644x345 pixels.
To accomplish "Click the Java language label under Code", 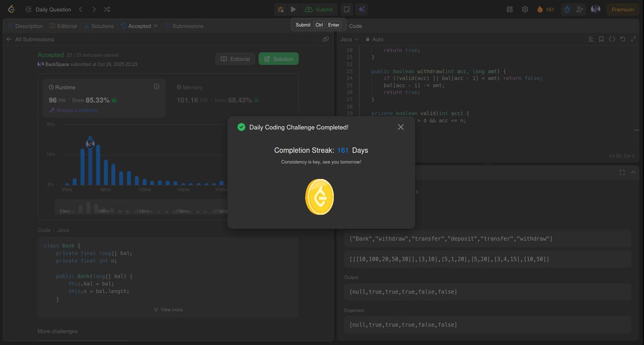I will [x=63, y=230].
